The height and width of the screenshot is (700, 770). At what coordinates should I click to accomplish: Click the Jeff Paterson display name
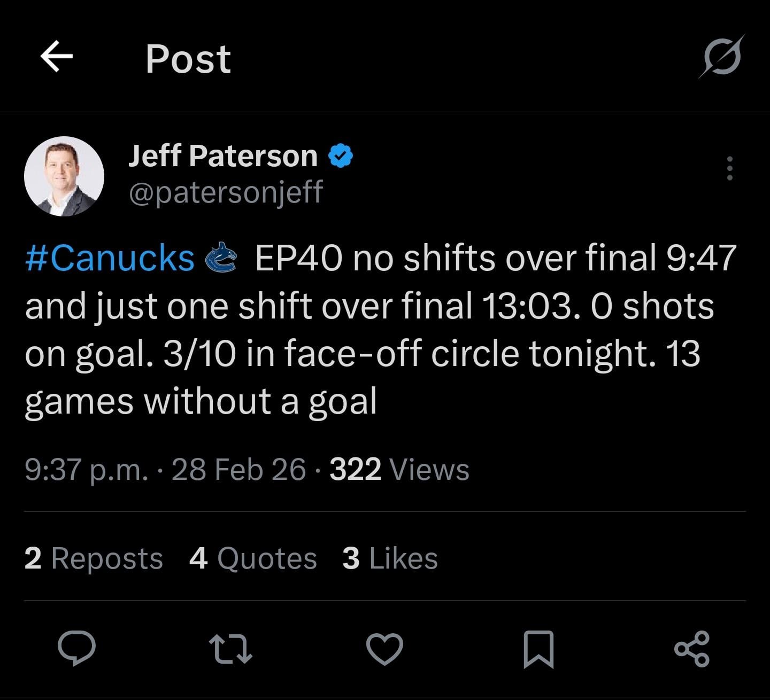(x=223, y=156)
